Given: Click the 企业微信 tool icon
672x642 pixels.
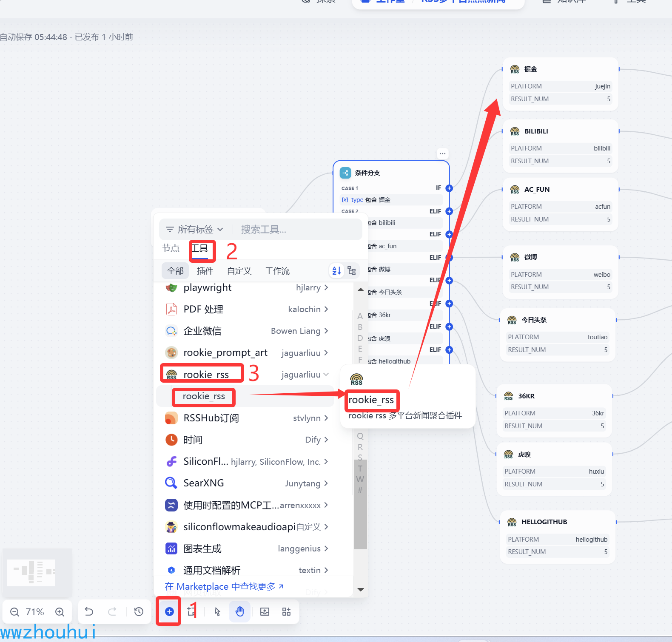Looking at the screenshot, I should 171,331.
